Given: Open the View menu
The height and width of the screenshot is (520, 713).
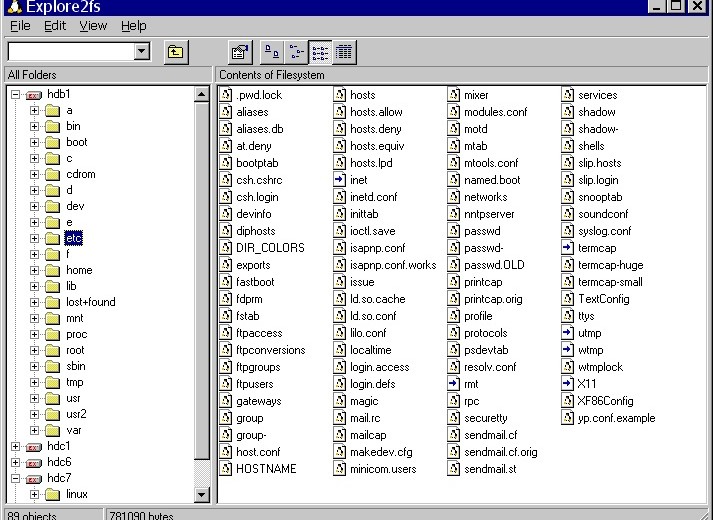Looking at the screenshot, I should click(93, 26).
